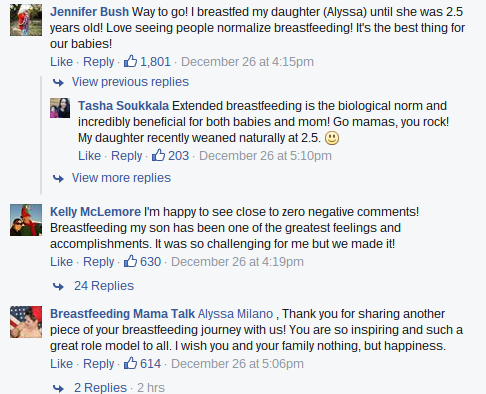Open timestamp December 26 at 5:10pm

265,156
